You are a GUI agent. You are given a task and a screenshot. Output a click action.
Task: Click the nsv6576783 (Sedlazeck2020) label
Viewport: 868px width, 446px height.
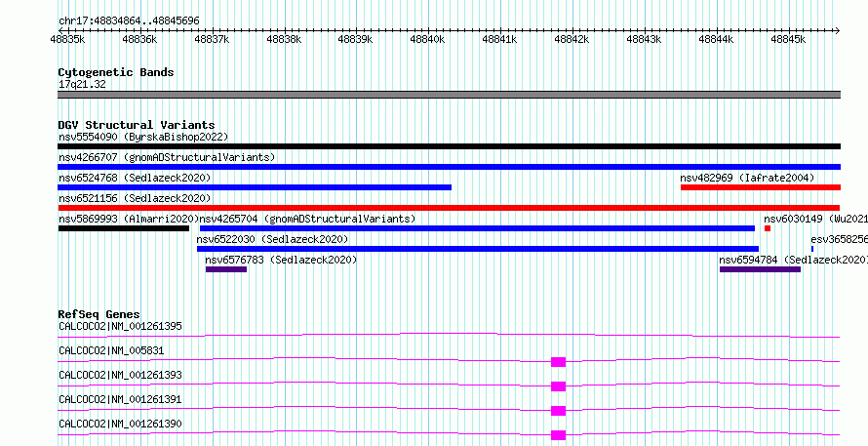(x=281, y=260)
